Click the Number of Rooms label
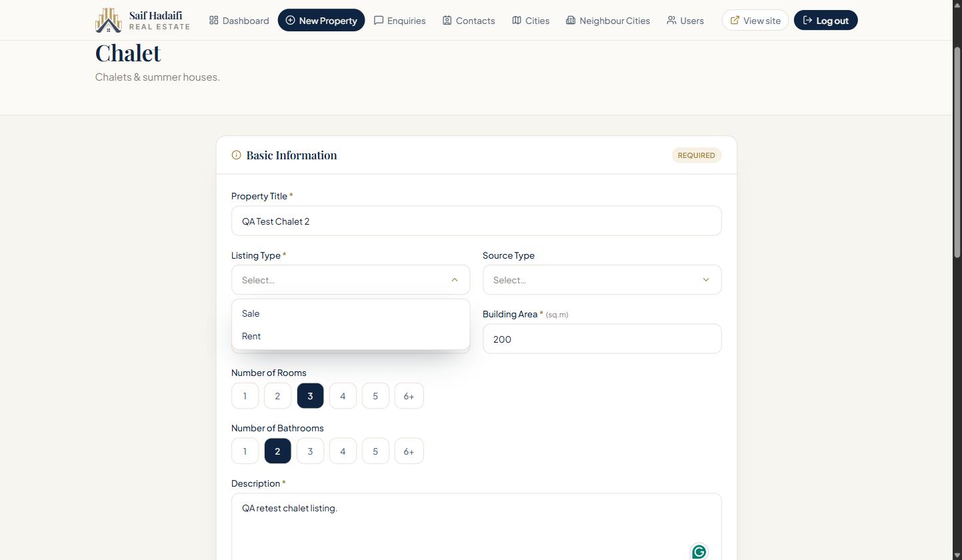This screenshot has width=962, height=560. [269, 373]
